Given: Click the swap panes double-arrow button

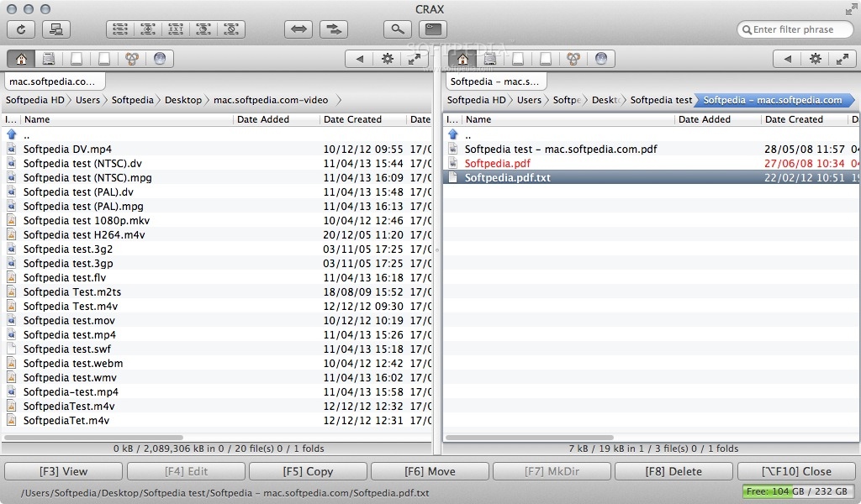Looking at the screenshot, I should [x=298, y=29].
